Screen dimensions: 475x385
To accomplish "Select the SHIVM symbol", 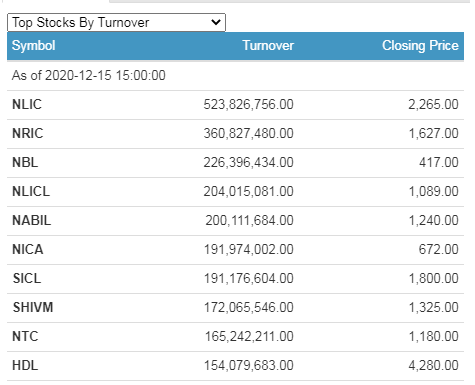I will tap(33, 307).
